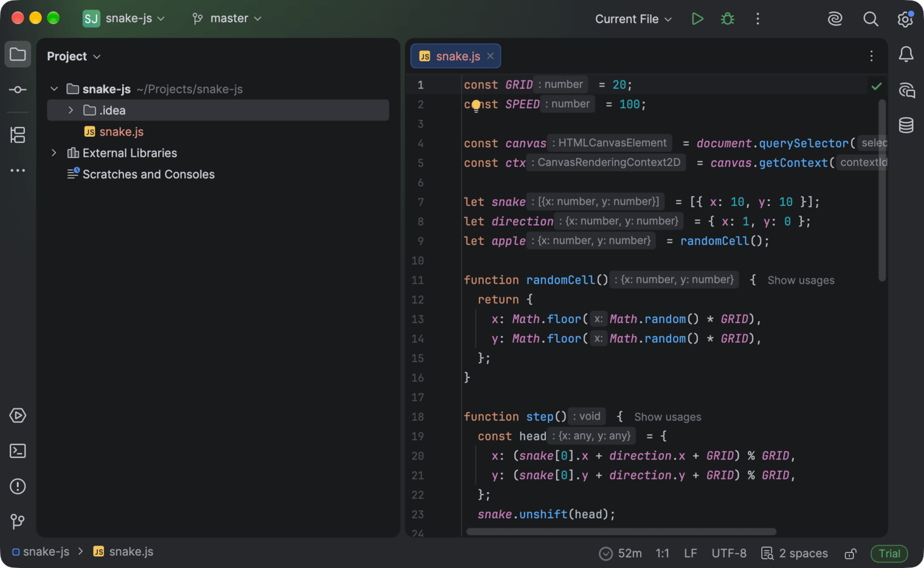Open more run actions menu
The width and height of the screenshot is (924, 568).
pyautogui.click(x=757, y=19)
